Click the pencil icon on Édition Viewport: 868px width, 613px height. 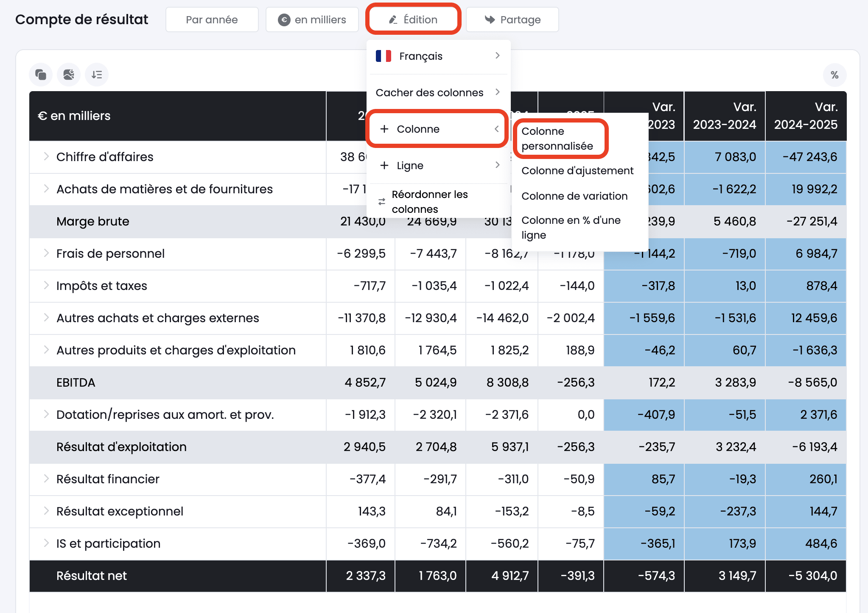coord(393,20)
